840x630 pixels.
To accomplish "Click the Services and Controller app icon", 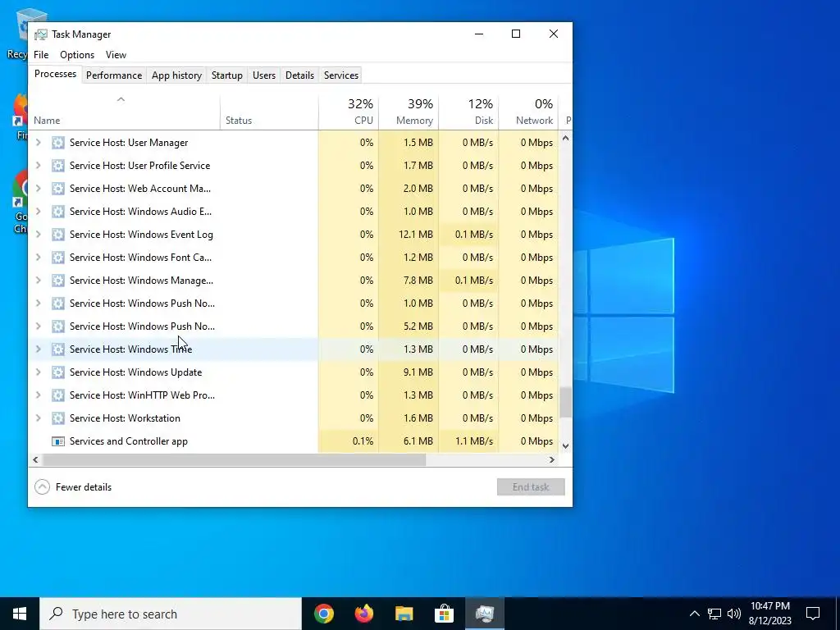I will [58, 441].
